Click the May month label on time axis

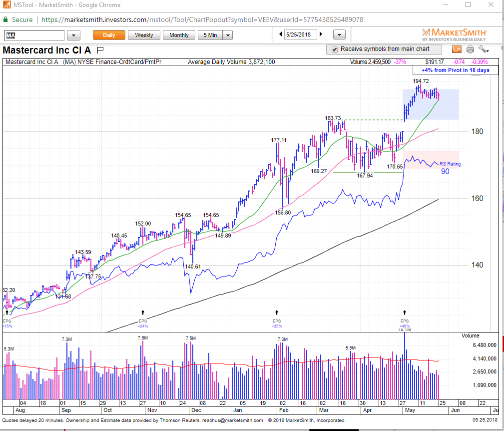410,410
